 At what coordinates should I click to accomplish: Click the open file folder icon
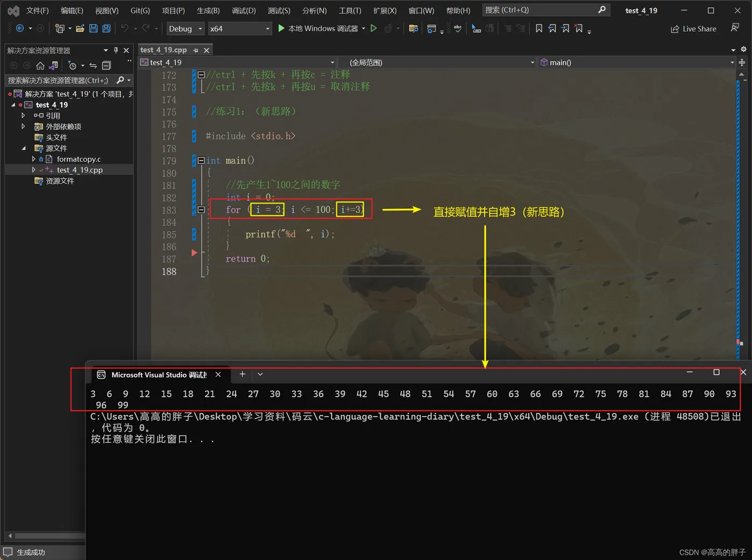pos(80,28)
